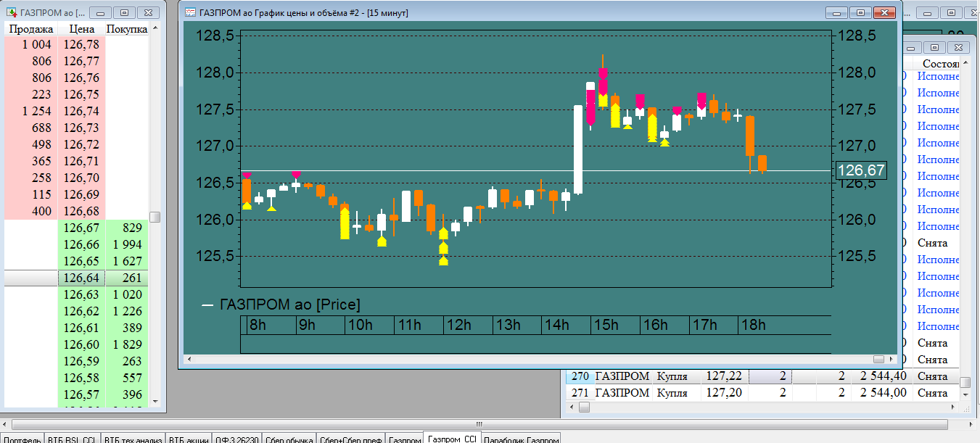Close the ГАЗПРОМ order book window
Image resolution: width=980 pixels, height=443 pixels.
tap(147, 12)
